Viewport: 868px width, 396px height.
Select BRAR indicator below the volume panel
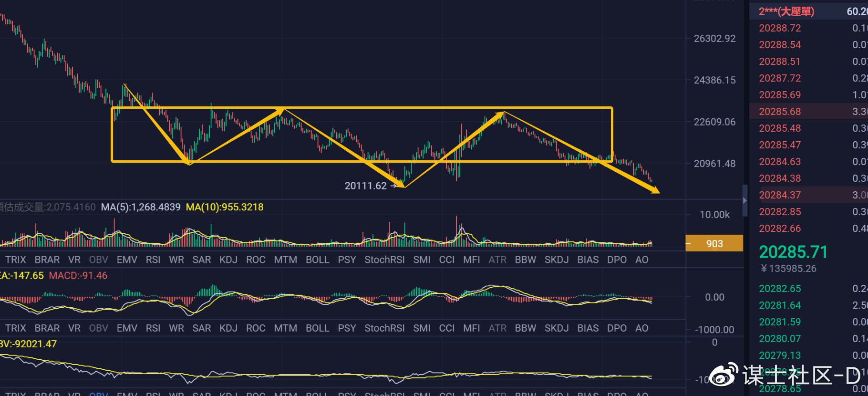click(x=47, y=260)
